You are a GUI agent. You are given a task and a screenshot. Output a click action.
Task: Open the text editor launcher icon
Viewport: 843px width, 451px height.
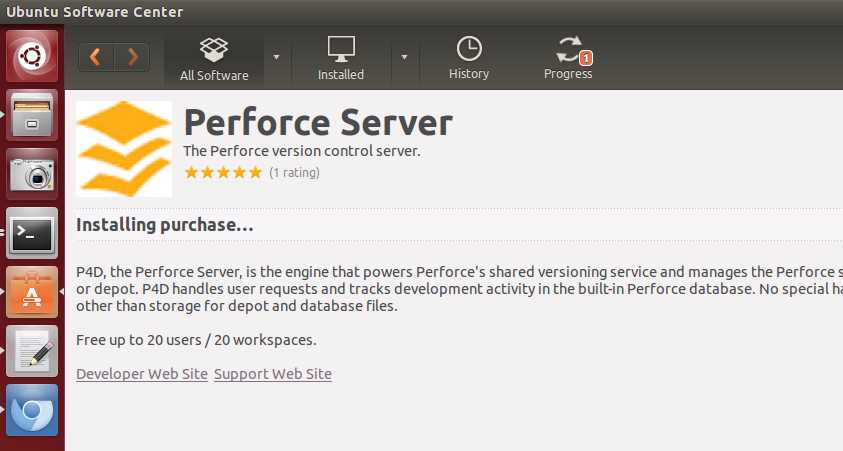pyautogui.click(x=32, y=351)
